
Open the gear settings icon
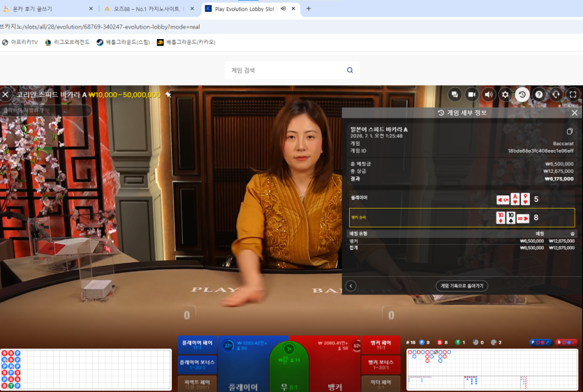pyautogui.click(x=505, y=95)
